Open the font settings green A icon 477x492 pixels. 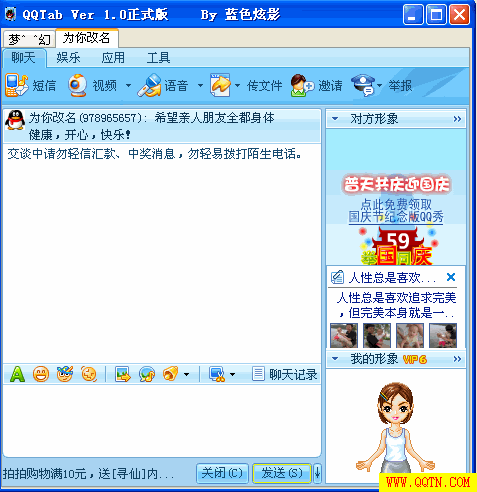click(17, 374)
